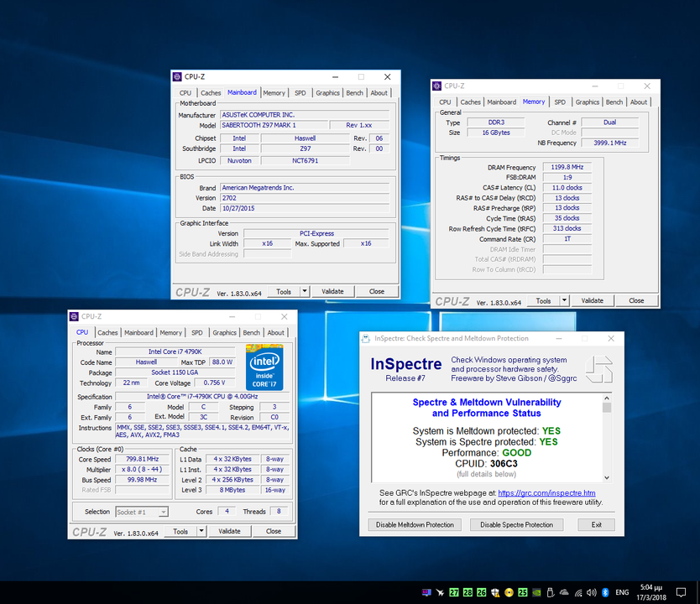
Task: Open Bench tab in CPU window
Action: [251, 333]
